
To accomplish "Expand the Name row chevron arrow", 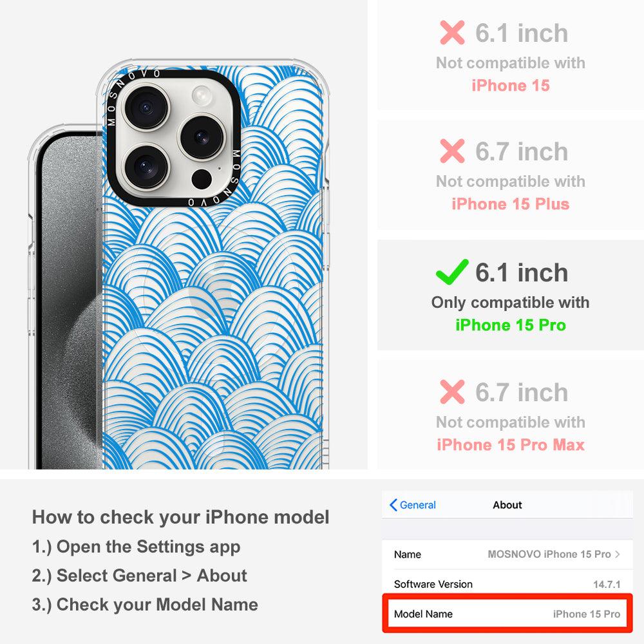I will 618,554.
